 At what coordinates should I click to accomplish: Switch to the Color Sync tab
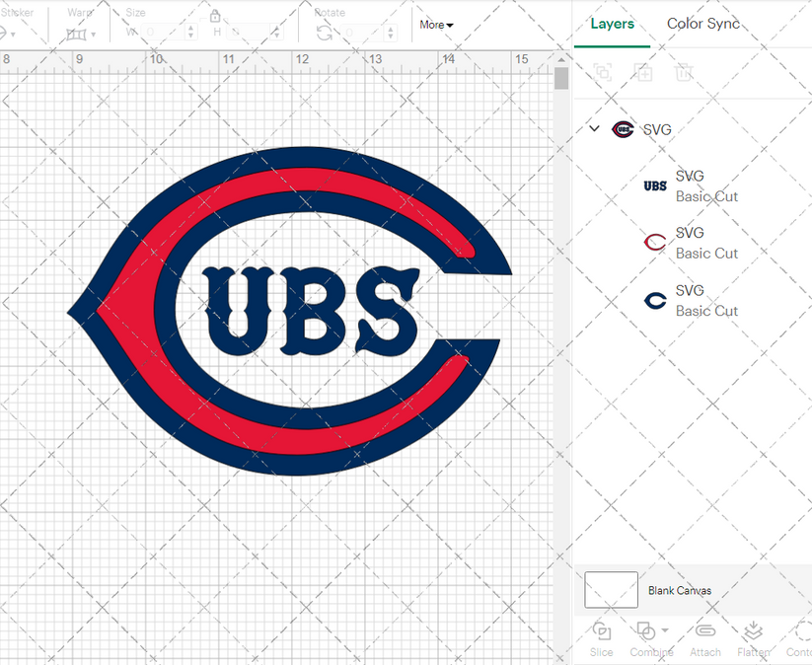click(703, 24)
